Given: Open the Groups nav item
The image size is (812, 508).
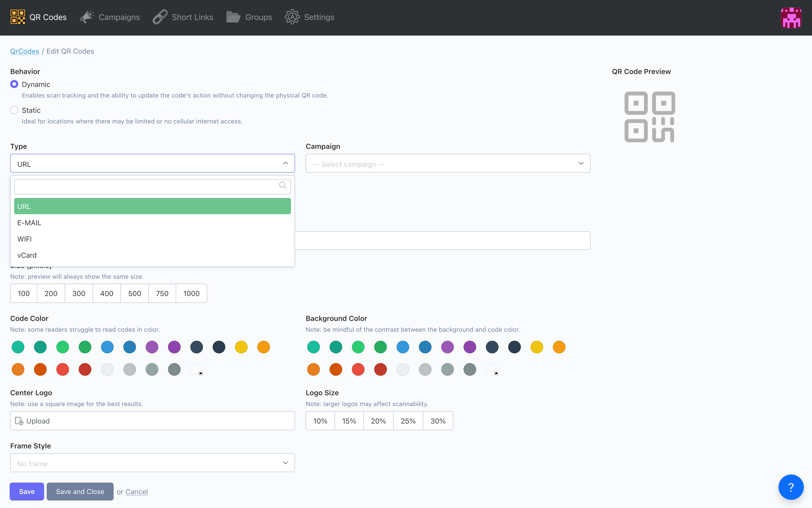Looking at the screenshot, I should (249, 17).
